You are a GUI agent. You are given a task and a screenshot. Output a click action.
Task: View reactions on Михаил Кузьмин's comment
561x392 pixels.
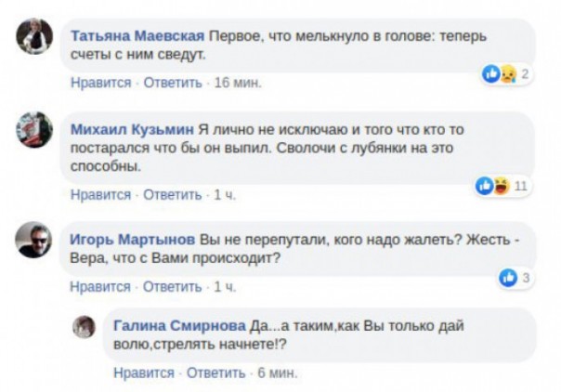(x=493, y=186)
